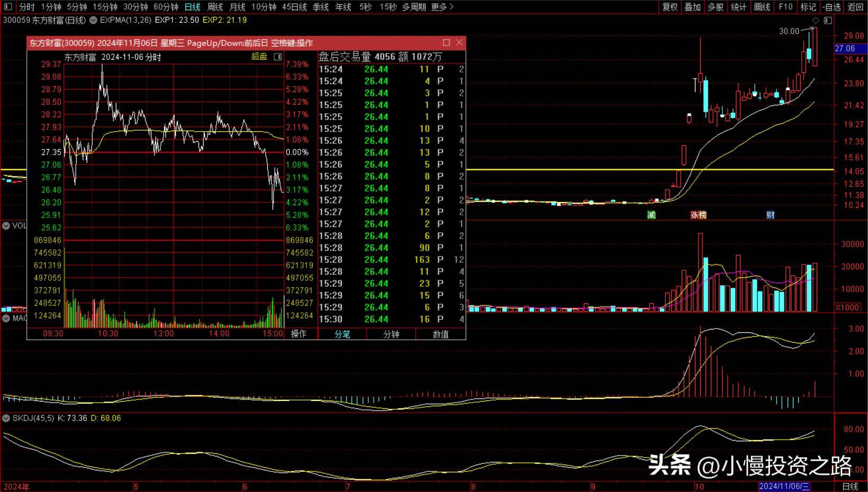
Task: Switch to 数值 values tab
Action: (x=441, y=334)
